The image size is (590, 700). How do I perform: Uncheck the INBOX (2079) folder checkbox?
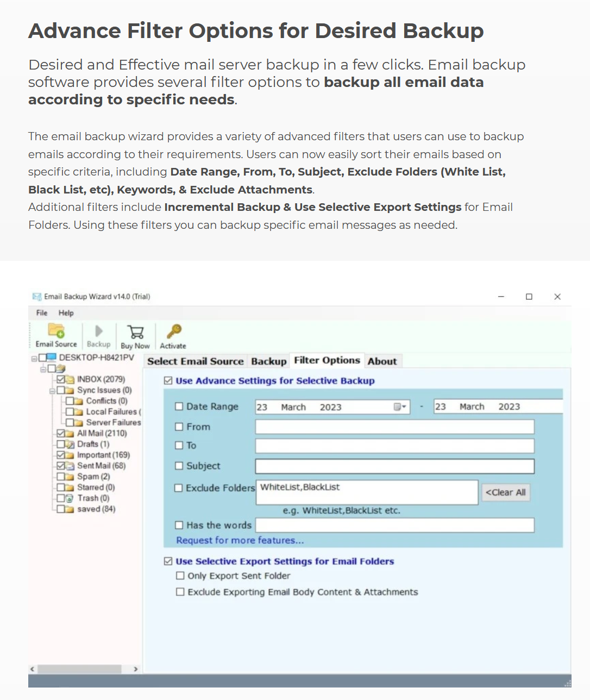coord(61,379)
